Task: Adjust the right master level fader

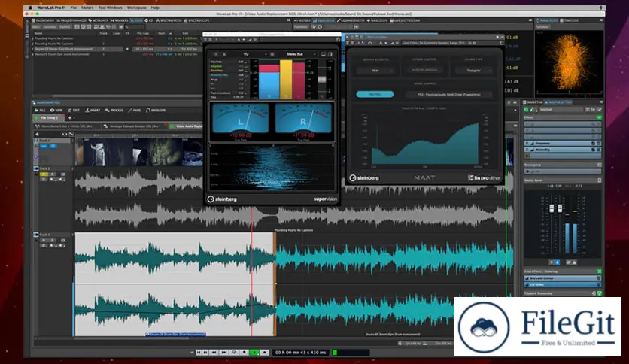Action: [560, 208]
